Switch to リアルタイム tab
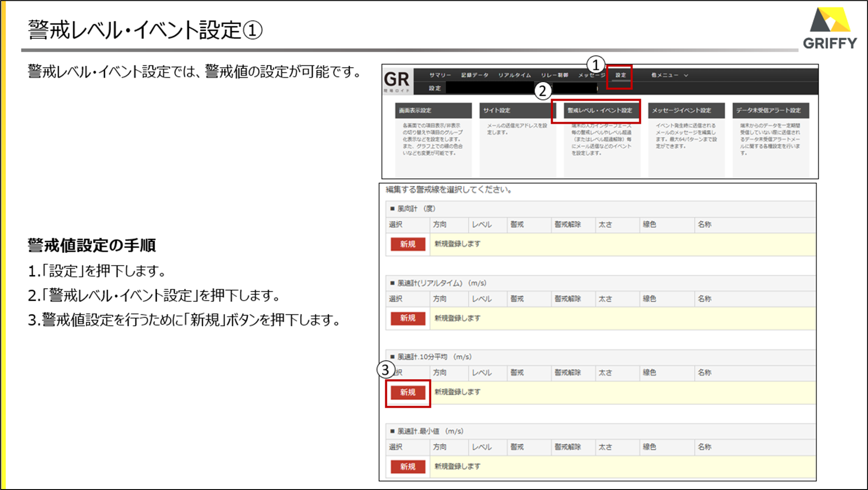 (x=514, y=75)
